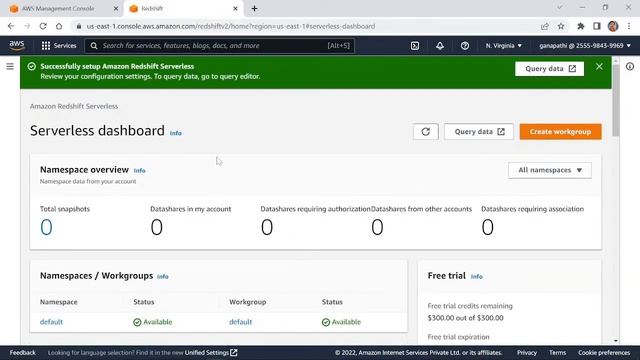Open the notifications bell
640x360 pixels.
[x=440, y=46]
